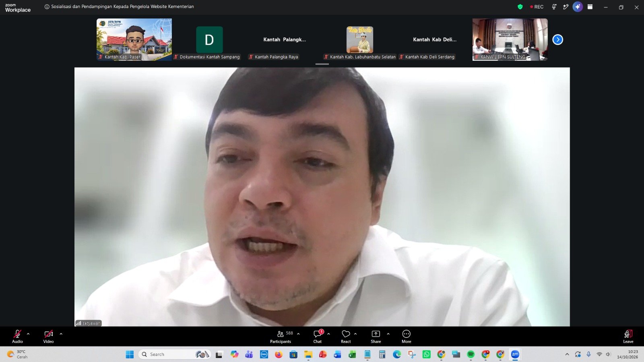The image size is (644, 362).
Task: Expand the arrow next to Participants
Action: point(298,334)
